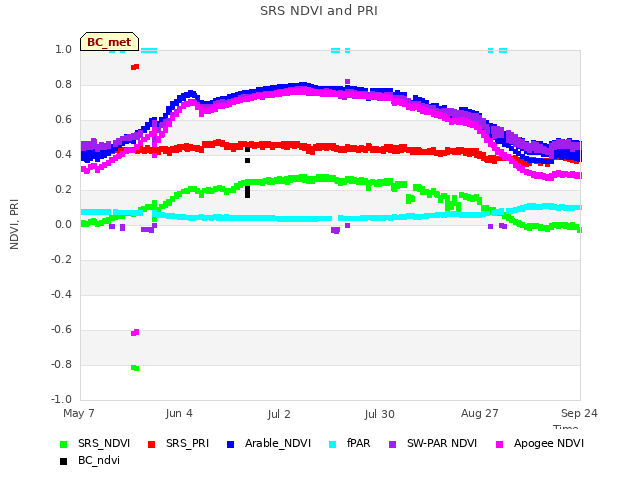Toggle the SRS_PRI legend label
Screen dimensions: 640x480
[x=187, y=444]
